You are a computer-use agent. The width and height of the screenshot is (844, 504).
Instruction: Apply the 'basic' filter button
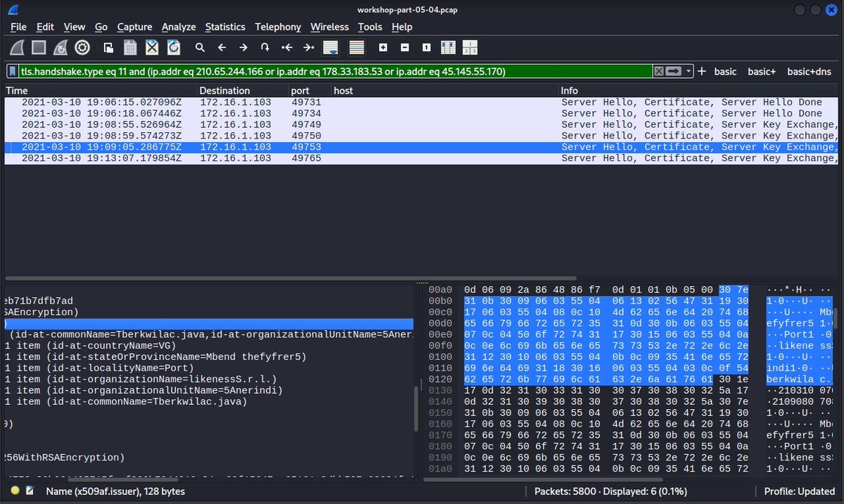725,71
